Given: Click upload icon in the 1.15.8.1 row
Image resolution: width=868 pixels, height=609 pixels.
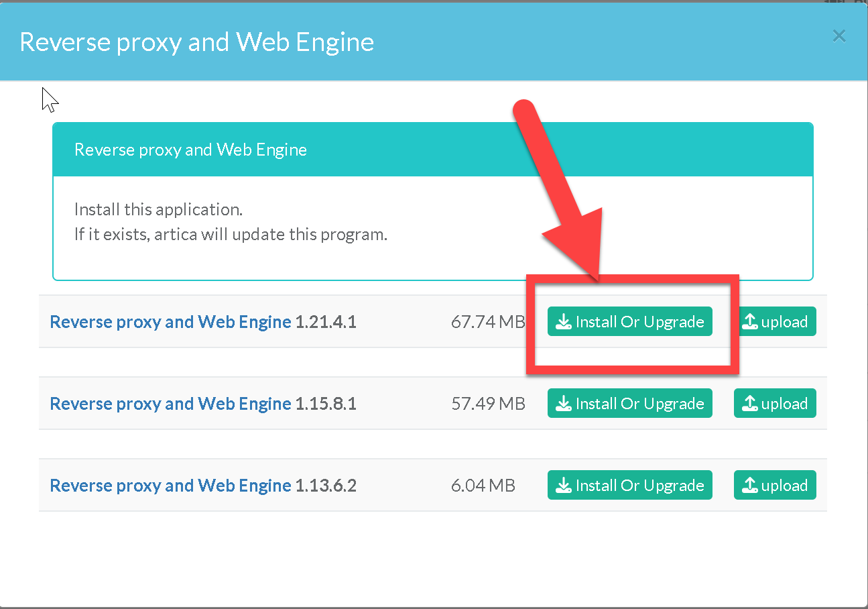Looking at the screenshot, I should point(750,404).
